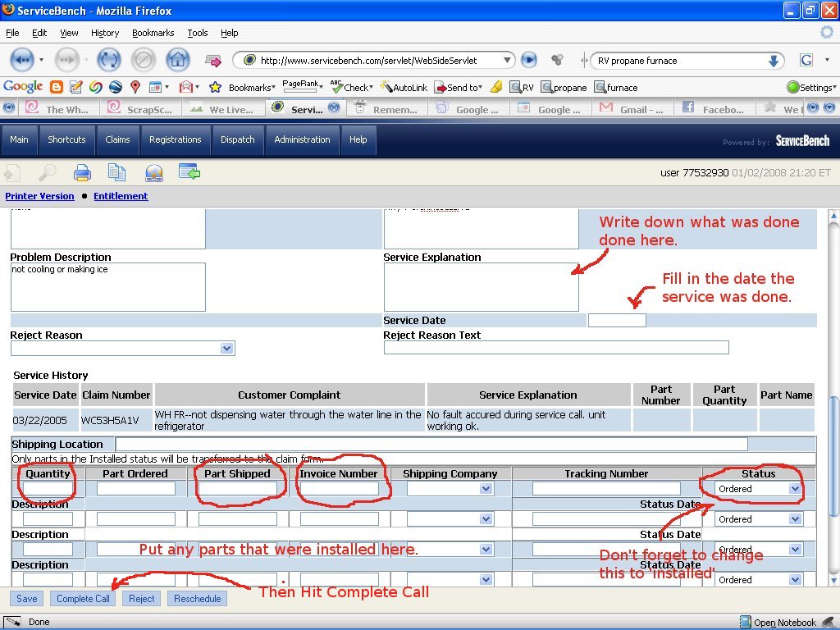Click the 'furnace' search-word toolbar button

tap(615, 87)
